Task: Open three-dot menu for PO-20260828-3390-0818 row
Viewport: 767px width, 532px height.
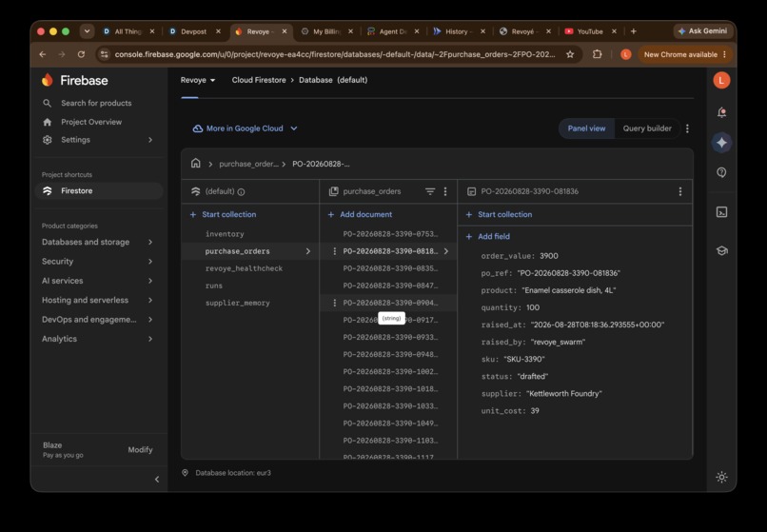Action: pos(335,251)
